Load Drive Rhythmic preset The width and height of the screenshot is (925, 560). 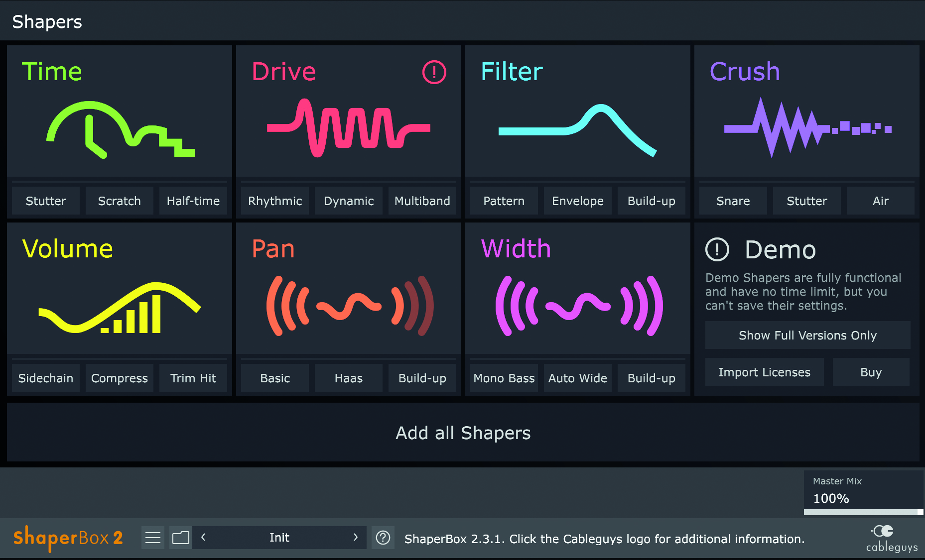coord(275,201)
